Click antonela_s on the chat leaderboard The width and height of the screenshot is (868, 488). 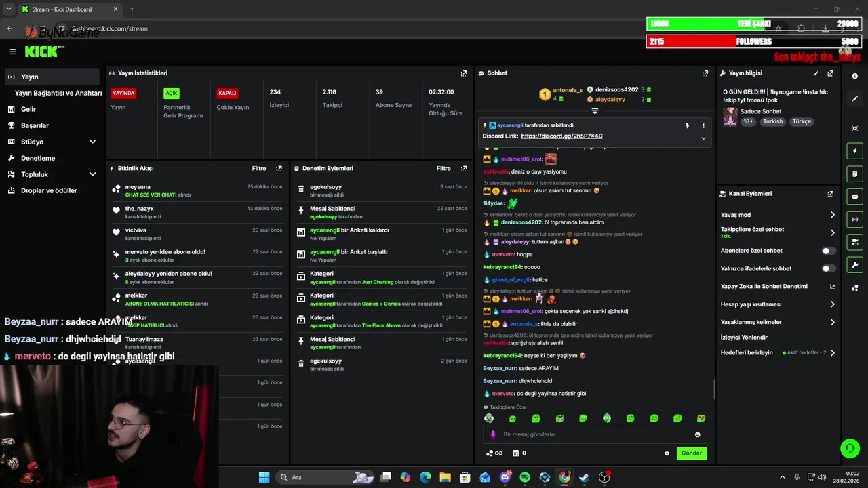[568, 90]
